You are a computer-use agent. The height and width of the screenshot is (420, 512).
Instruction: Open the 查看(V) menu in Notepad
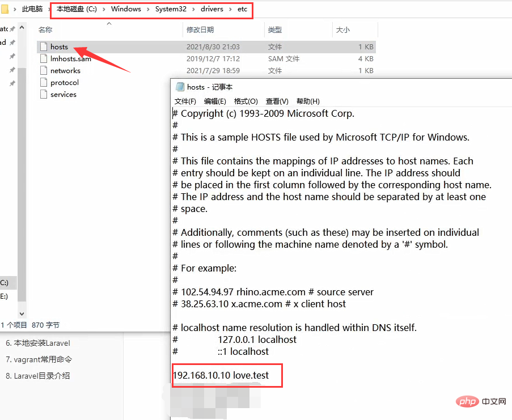click(277, 101)
